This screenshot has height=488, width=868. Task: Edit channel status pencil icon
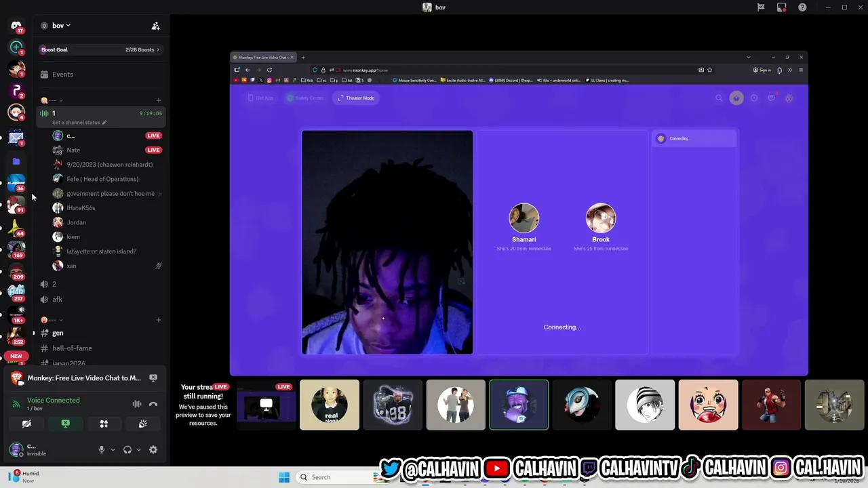point(104,123)
